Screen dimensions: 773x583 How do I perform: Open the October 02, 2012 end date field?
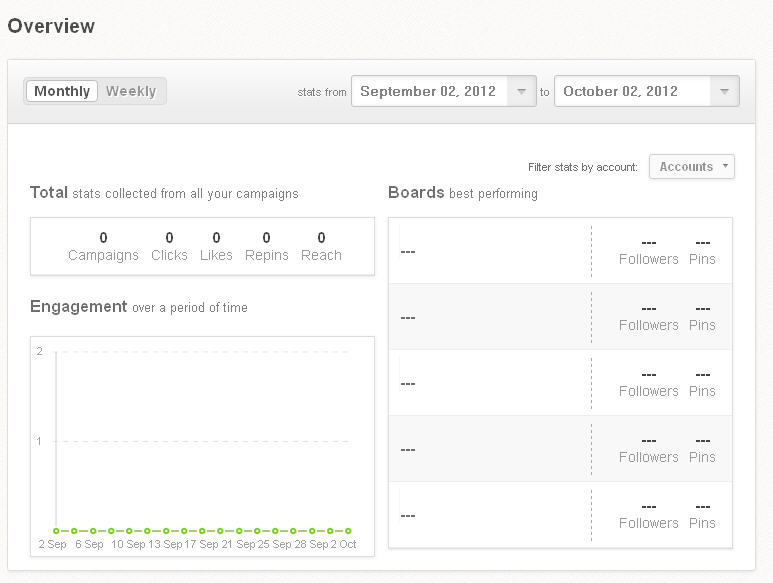click(632, 91)
